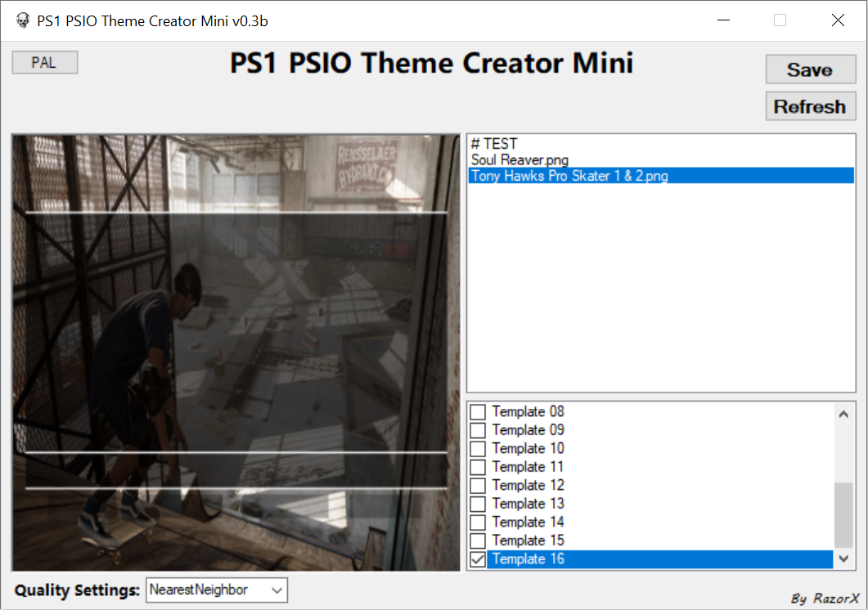The width and height of the screenshot is (868, 610).
Task: Click the template list scroll-up arrow
Action: (x=843, y=414)
